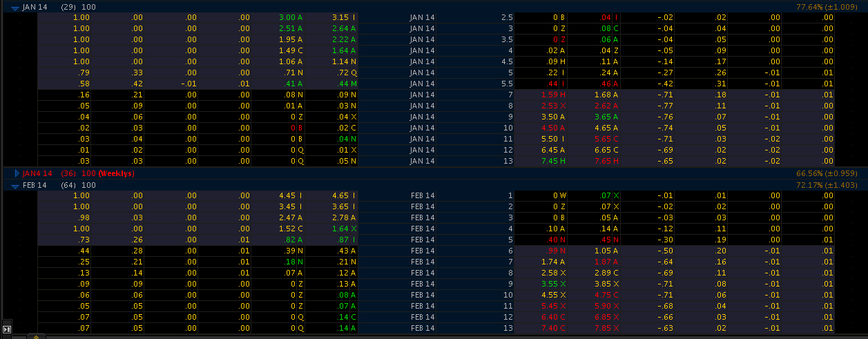This screenshot has width=868, height=339.
Task: Open the sidebar panel toggle icon
Action: [7, 330]
